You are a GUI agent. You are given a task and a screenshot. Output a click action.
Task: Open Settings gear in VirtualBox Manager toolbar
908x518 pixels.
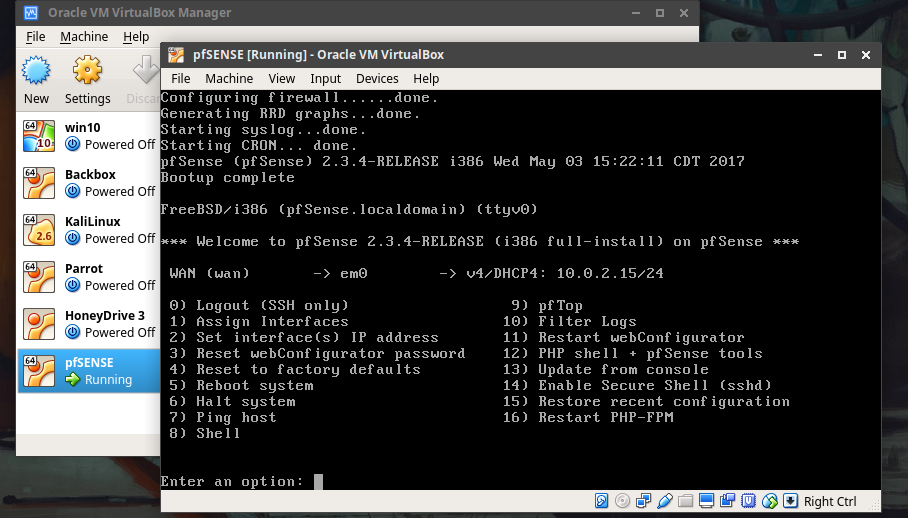click(x=87, y=70)
